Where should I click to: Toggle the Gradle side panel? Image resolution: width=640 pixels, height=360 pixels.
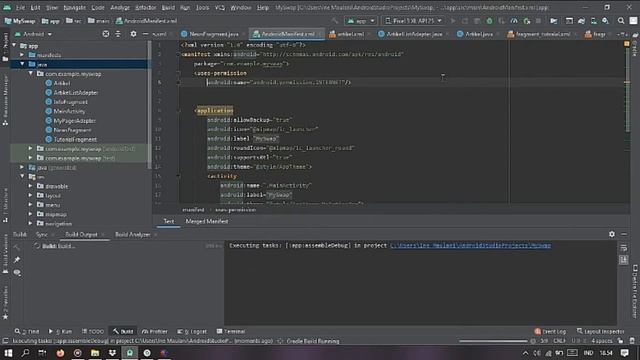pos(635,45)
